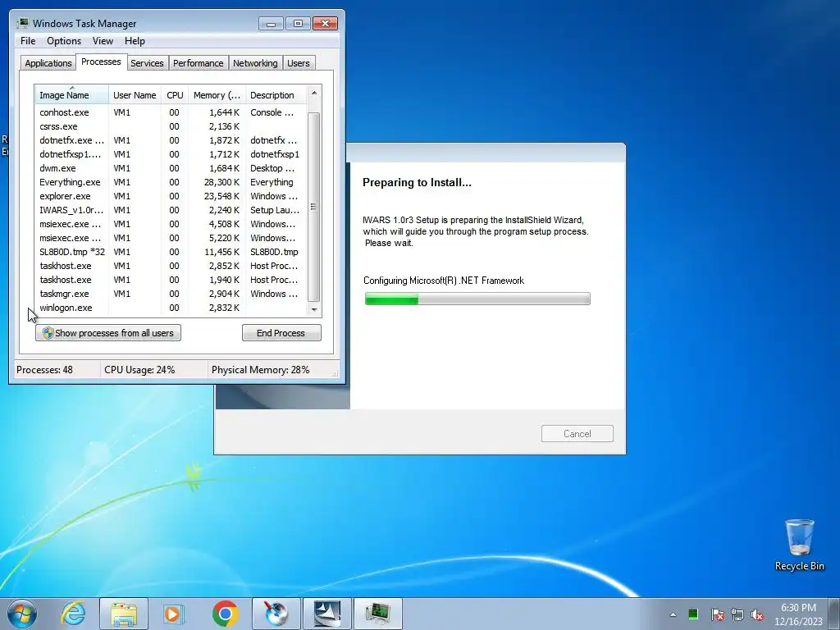Launch Internet Explorer from taskbar
The height and width of the screenshot is (630, 840).
(x=73, y=614)
